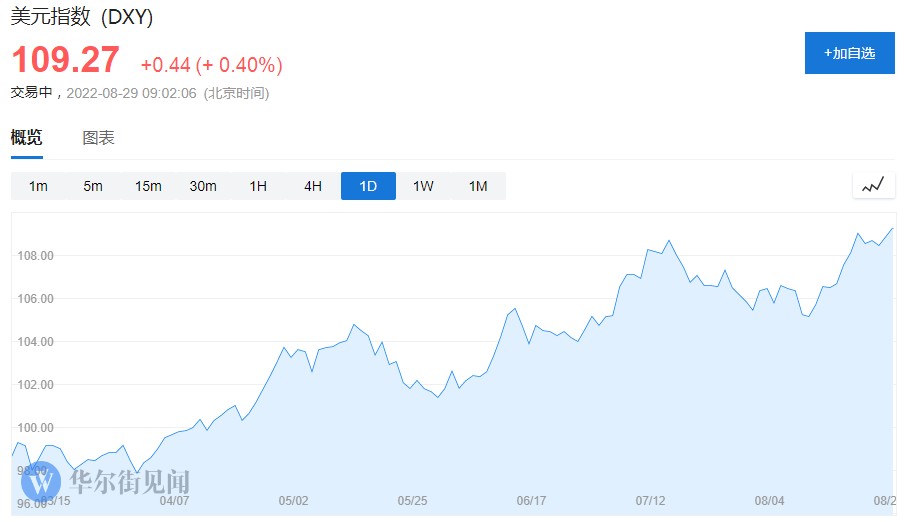The width and height of the screenshot is (904, 522).
Task: Select the lowercase 1m minute interval
Action: click(38, 186)
